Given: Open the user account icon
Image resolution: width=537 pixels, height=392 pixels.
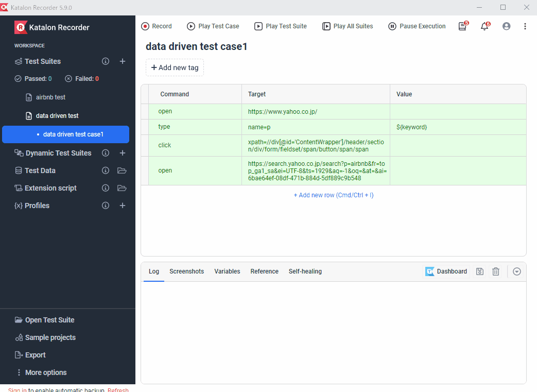Looking at the screenshot, I should [506, 26].
